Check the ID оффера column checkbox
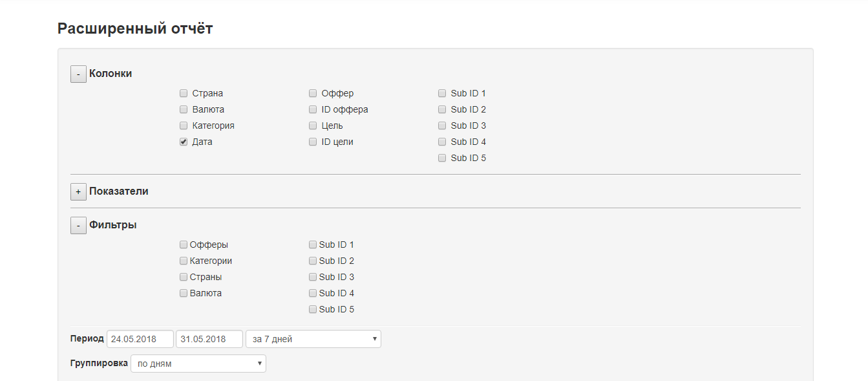868x381 pixels. click(313, 109)
